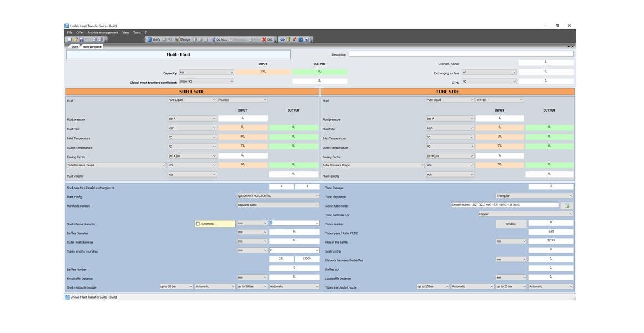Expand the Plate config. dropdown
This screenshot has width=644, height=333.
pos(278,196)
